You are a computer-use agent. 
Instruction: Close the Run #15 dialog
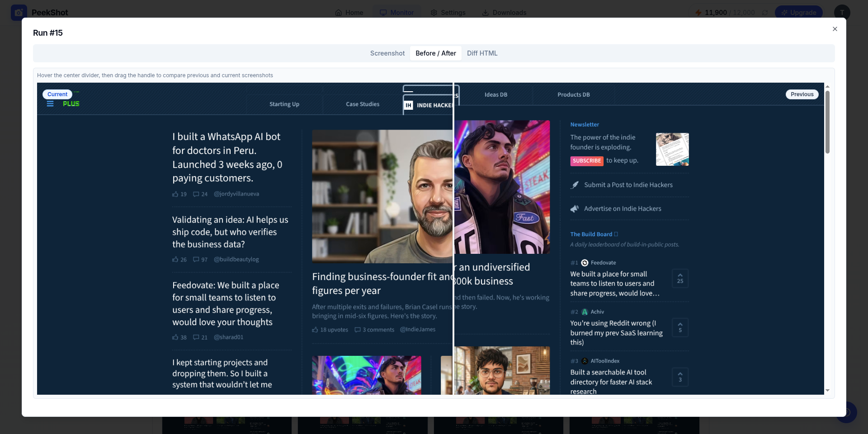point(835,29)
